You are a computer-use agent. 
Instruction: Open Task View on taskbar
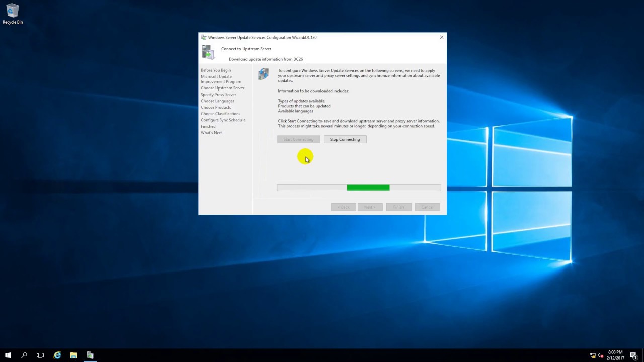pos(40,355)
